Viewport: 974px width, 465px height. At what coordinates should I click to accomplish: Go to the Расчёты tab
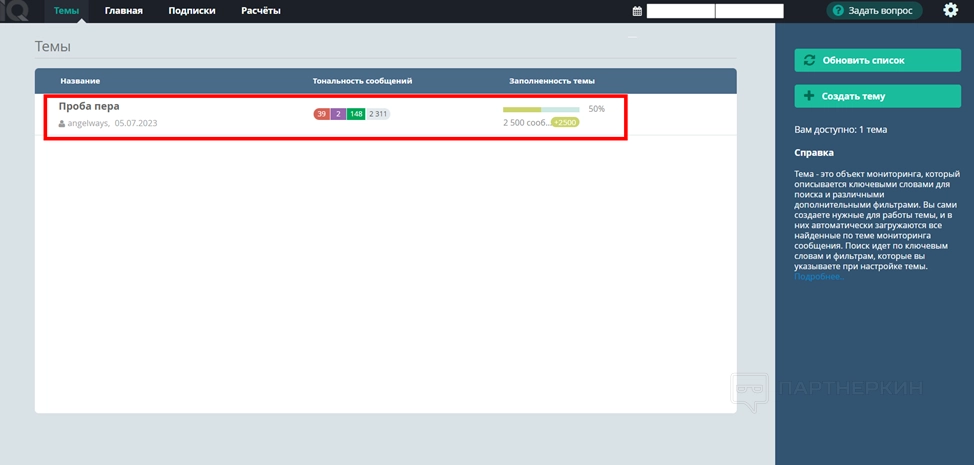click(x=261, y=11)
